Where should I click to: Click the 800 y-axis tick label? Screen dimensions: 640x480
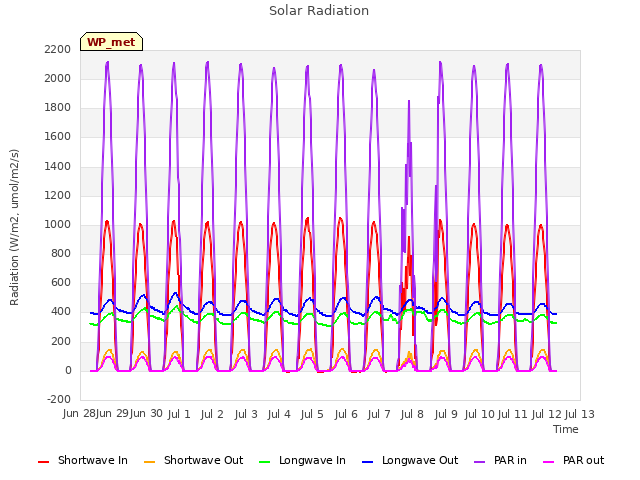[61, 253]
